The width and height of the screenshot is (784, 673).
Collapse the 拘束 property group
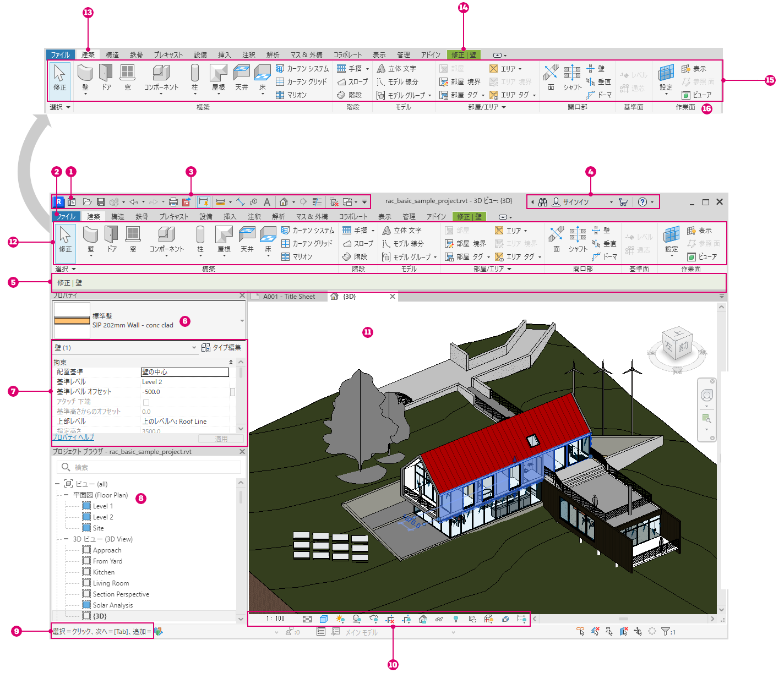click(231, 362)
